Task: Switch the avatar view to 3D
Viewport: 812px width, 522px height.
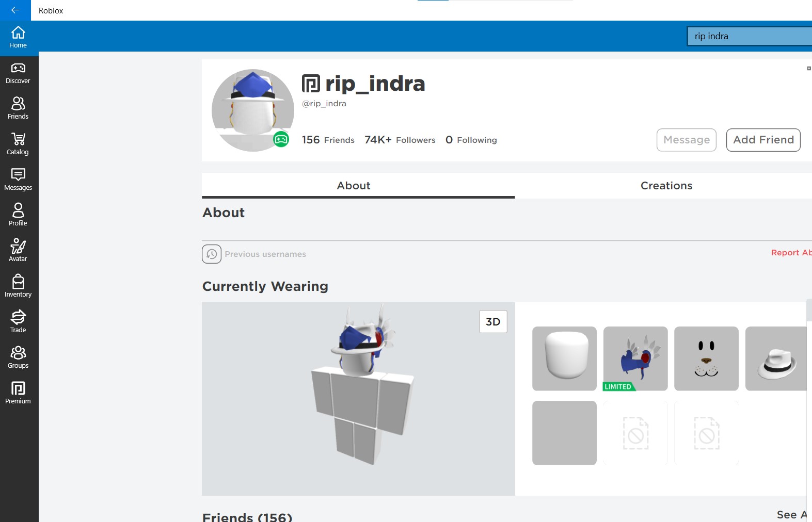Action: point(493,322)
